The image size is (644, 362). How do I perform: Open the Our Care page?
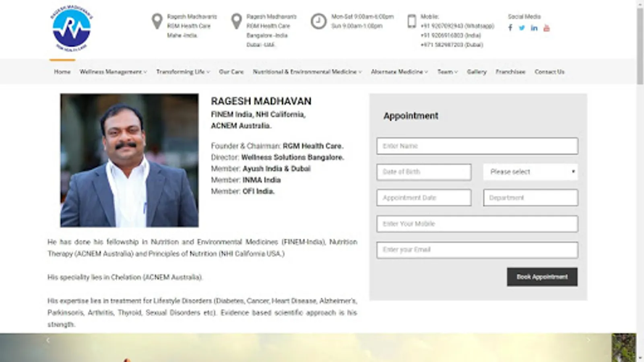pyautogui.click(x=231, y=72)
